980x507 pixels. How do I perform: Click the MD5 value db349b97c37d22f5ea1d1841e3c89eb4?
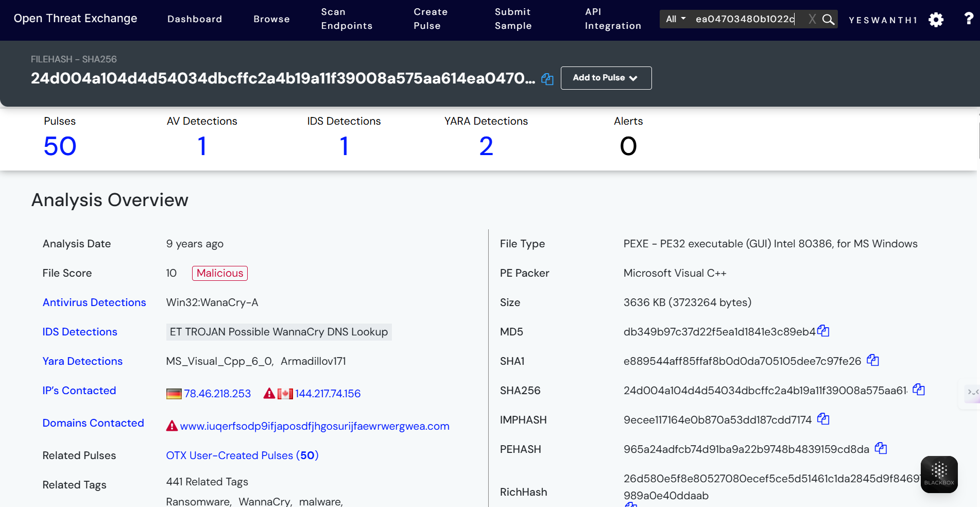click(719, 332)
